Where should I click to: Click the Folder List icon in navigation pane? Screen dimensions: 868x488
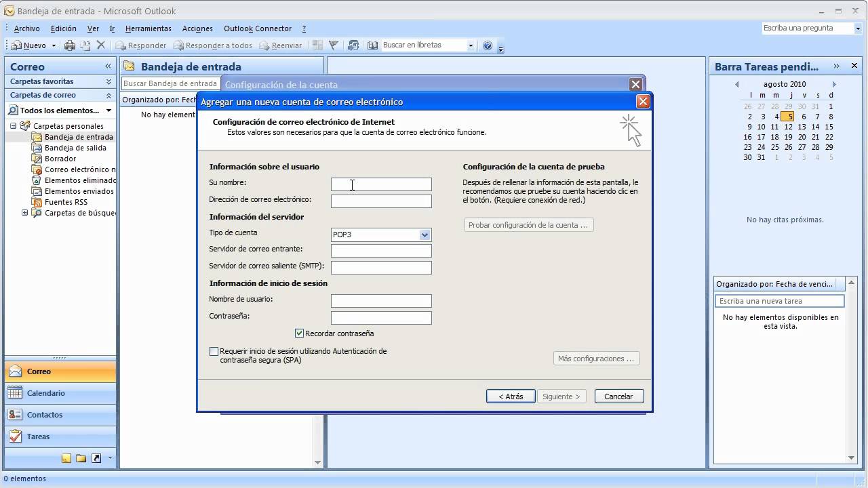click(x=81, y=458)
